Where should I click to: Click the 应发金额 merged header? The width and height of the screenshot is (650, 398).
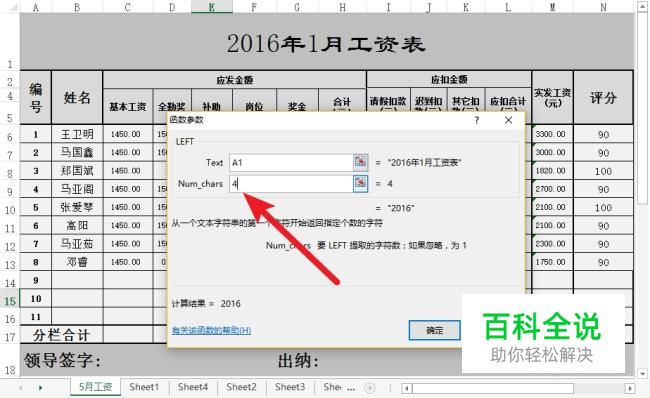click(x=235, y=80)
